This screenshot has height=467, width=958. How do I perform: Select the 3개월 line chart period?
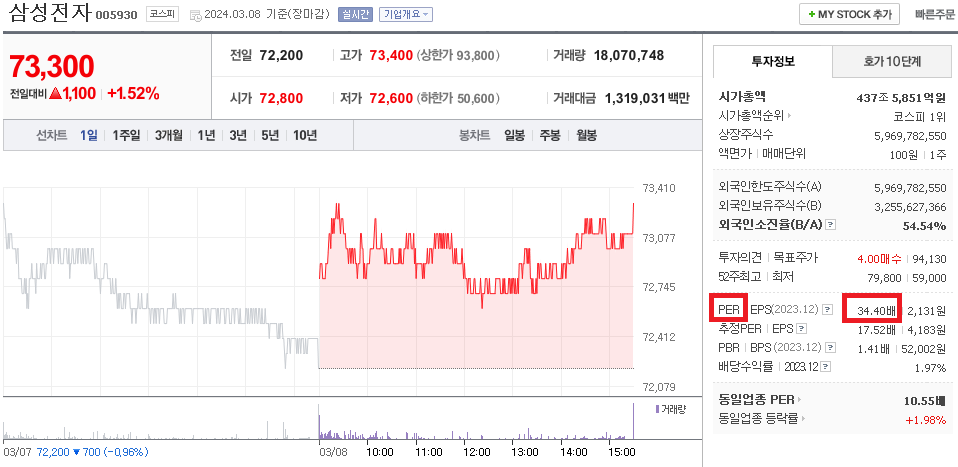[168, 136]
